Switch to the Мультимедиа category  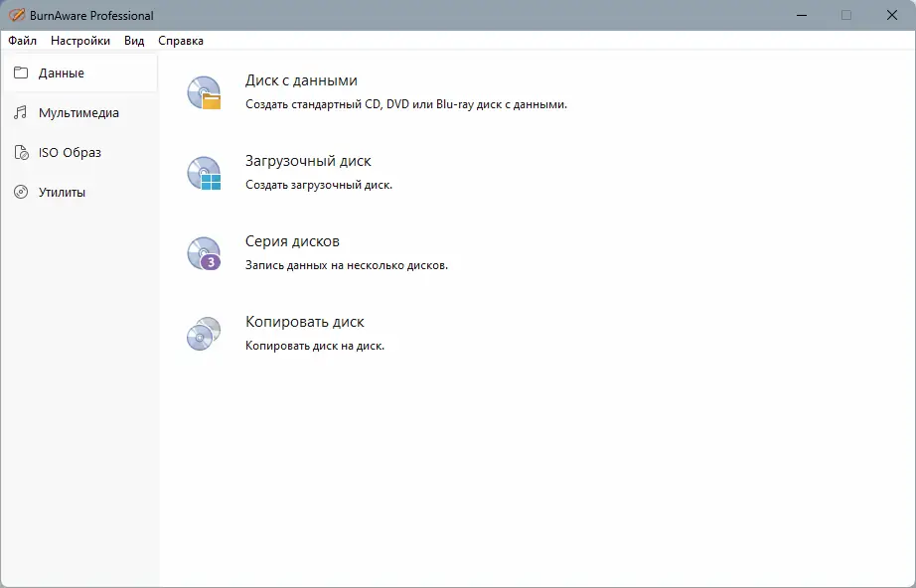[80, 112]
